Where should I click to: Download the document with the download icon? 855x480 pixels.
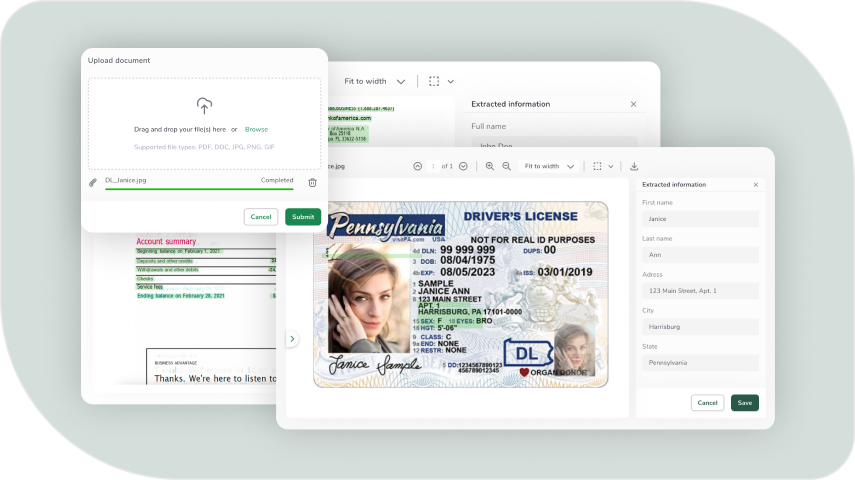point(633,166)
